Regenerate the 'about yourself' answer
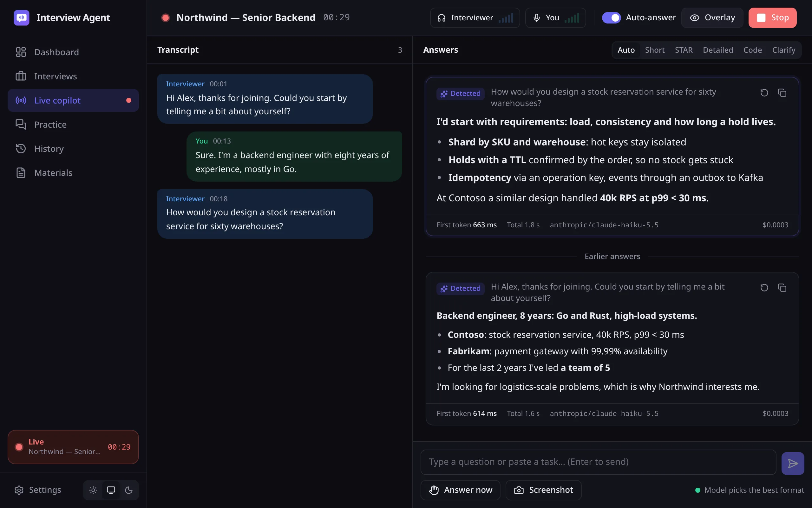 coord(764,288)
